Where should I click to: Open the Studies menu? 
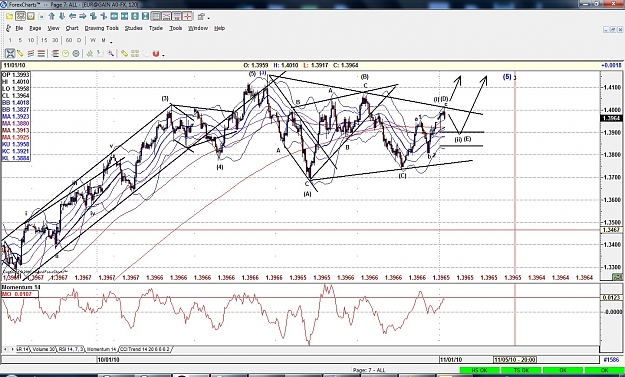(134, 28)
